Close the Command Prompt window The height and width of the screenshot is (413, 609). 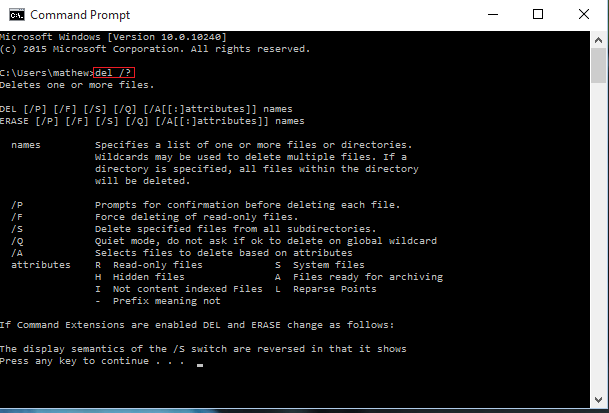(584, 15)
